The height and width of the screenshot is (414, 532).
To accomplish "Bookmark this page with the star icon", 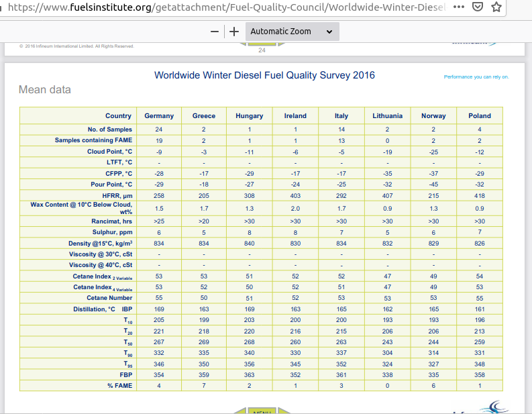I will (496, 7).
